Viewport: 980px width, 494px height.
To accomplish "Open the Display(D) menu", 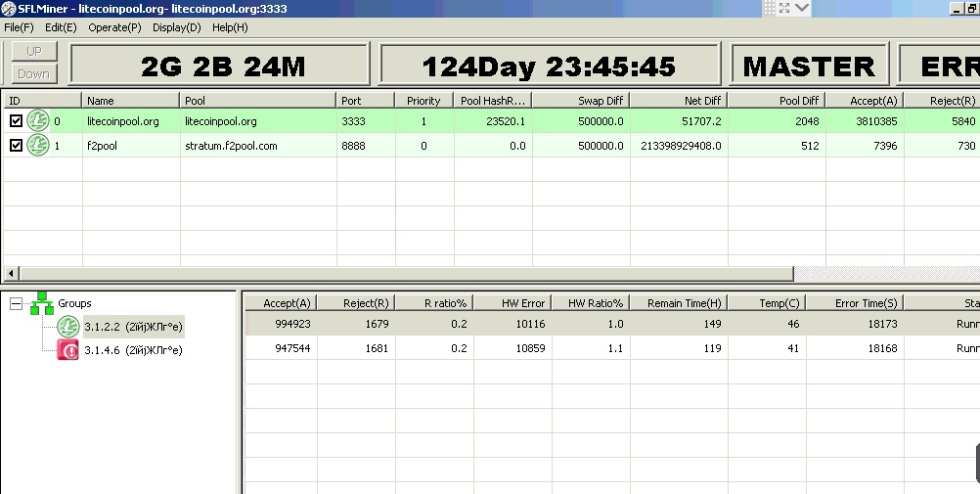I will tap(177, 27).
